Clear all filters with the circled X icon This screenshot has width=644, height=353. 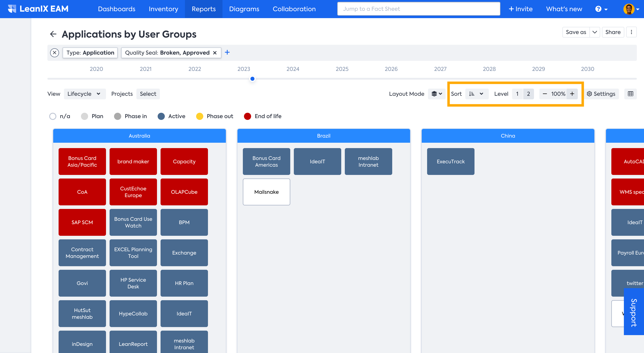[55, 53]
